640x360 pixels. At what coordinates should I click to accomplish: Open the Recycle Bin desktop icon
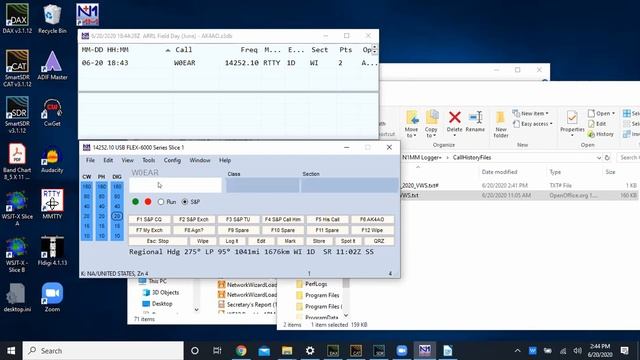(x=52, y=18)
